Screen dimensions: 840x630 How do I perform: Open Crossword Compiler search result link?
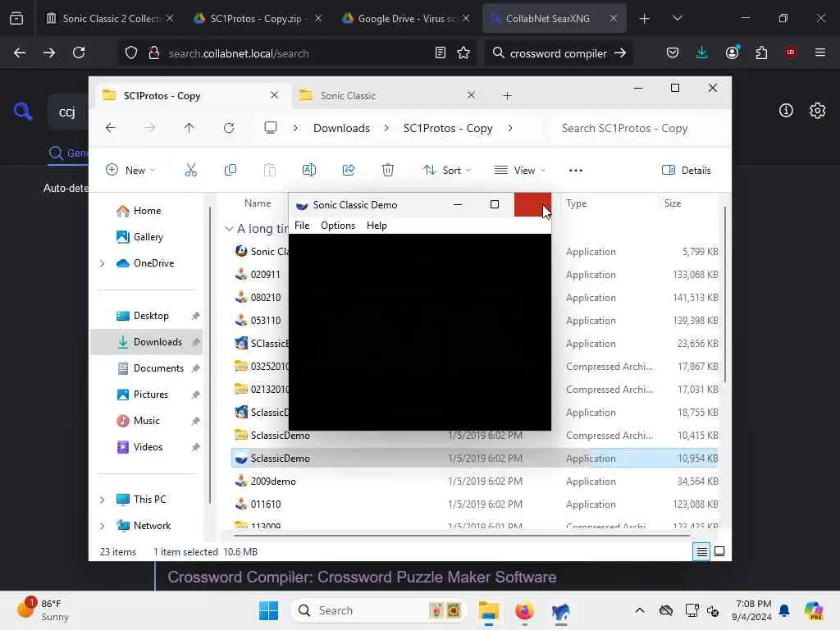pyautogui.click(x=362, y=577)
